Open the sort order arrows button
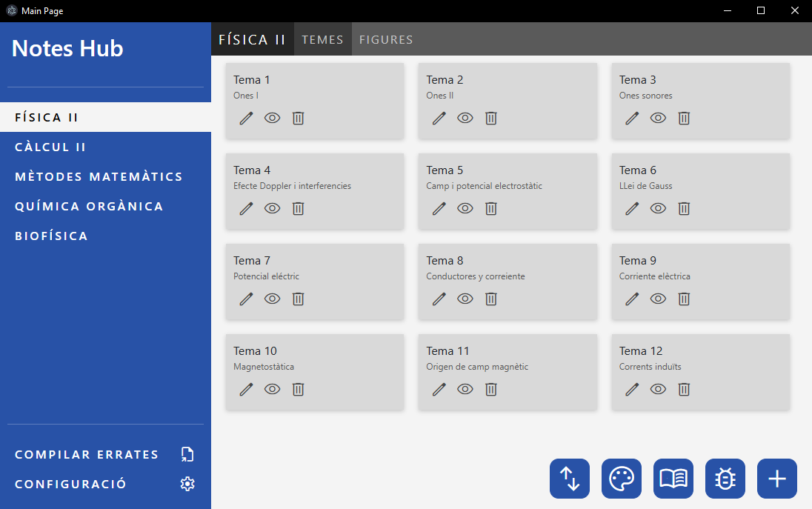The image size is (812, 509). point(570,479)
